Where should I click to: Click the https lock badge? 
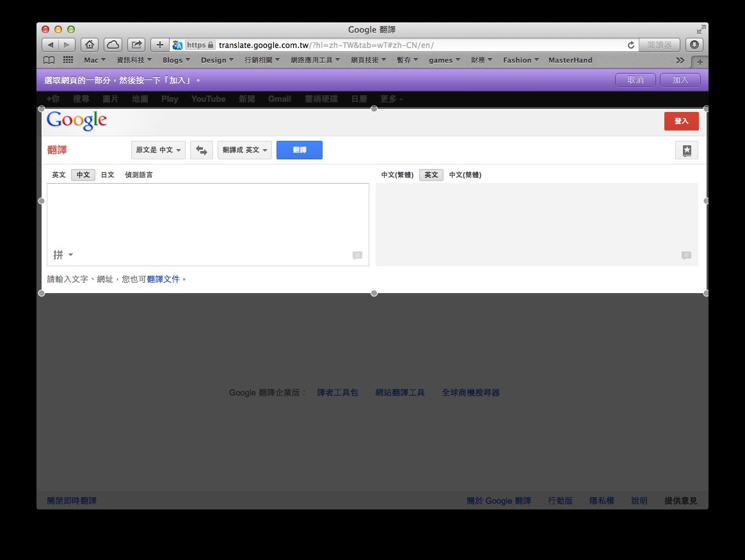pyautogui.click(x=200, y=45)
